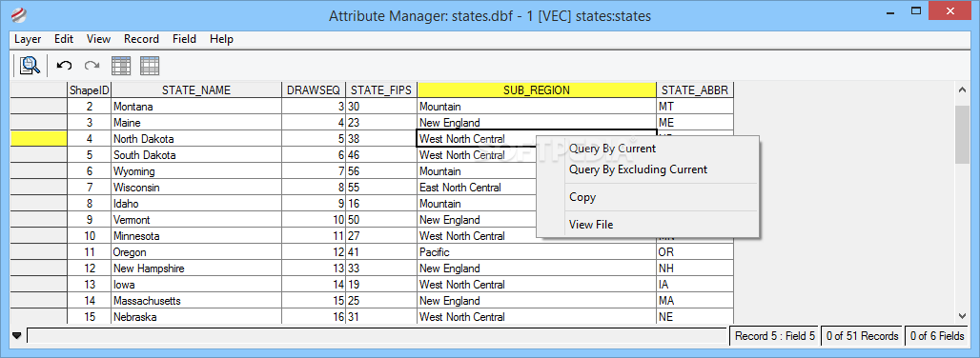
Task: Click the ShapeID 15 cell for Nebraska
Action: click(x=90, y=317)
